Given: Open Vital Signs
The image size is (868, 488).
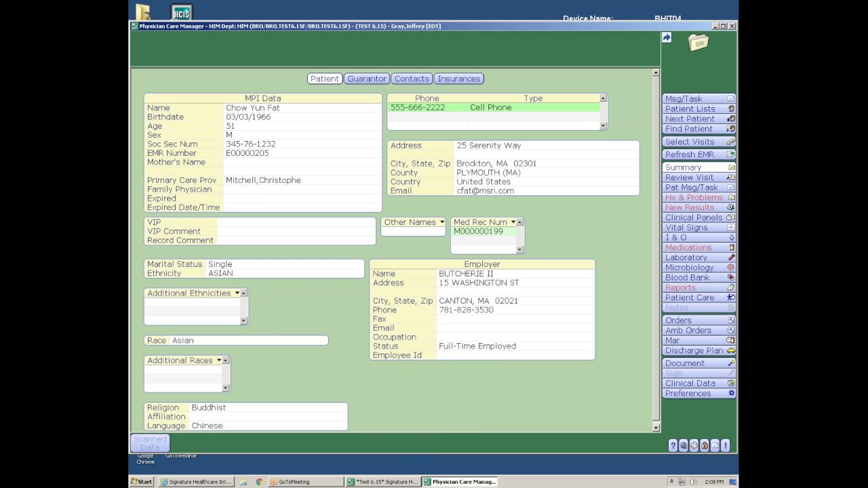Looking at the screenshot, I should tap(699, 228).
